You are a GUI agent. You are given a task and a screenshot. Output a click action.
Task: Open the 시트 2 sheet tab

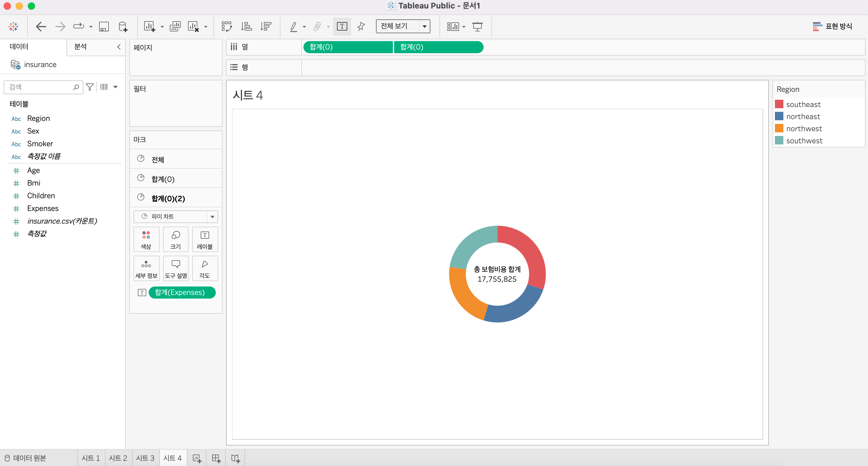coord(118,458)
